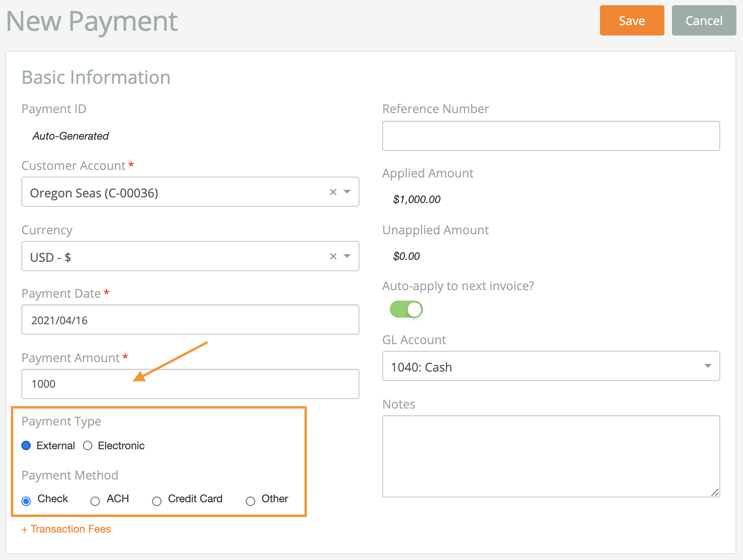Click the $1,000.00 applied amount value

click(x=417, y=199)
